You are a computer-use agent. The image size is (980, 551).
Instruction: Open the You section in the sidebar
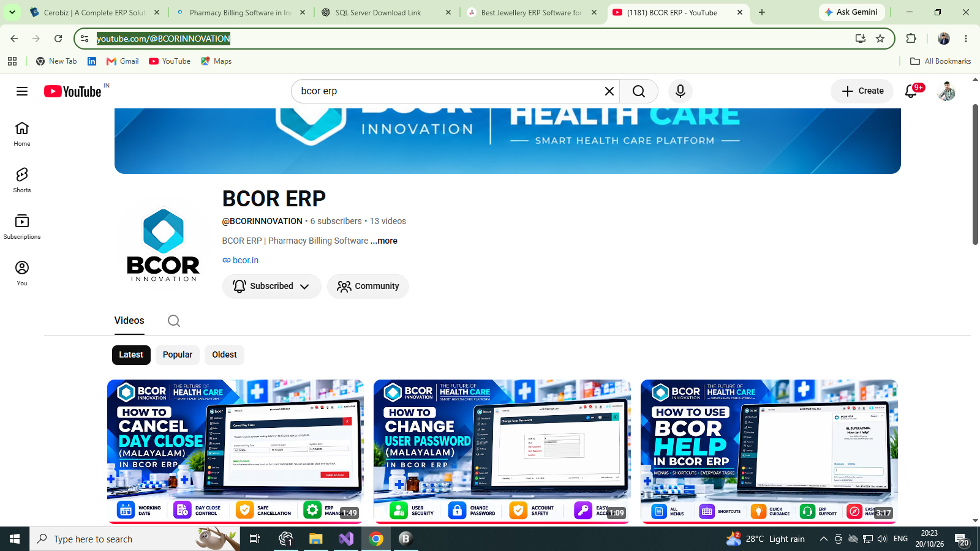(22, 274)
